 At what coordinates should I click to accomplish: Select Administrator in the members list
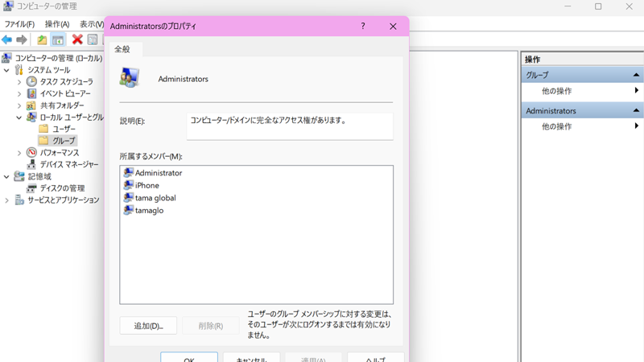click(159, 173)
